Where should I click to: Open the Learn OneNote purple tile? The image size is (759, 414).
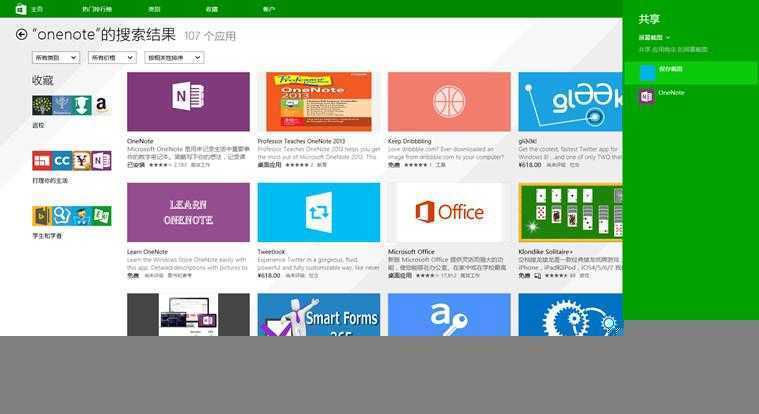[x=188, y=212]
